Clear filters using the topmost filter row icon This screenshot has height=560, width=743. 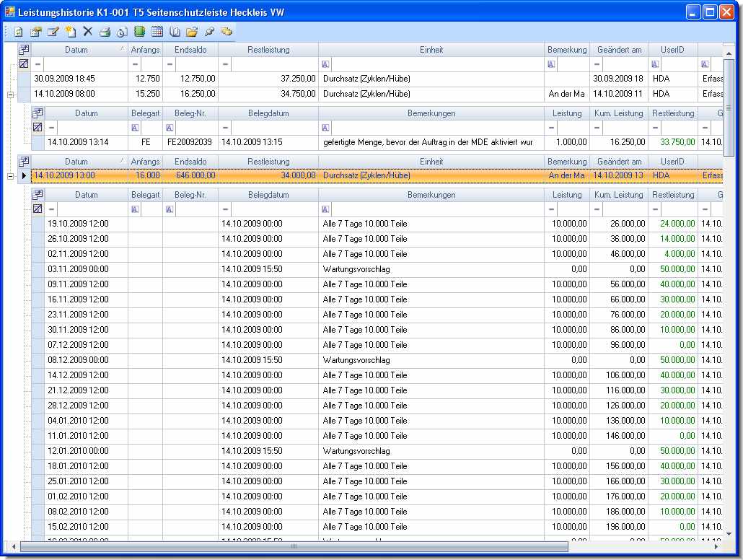(24, 64)
